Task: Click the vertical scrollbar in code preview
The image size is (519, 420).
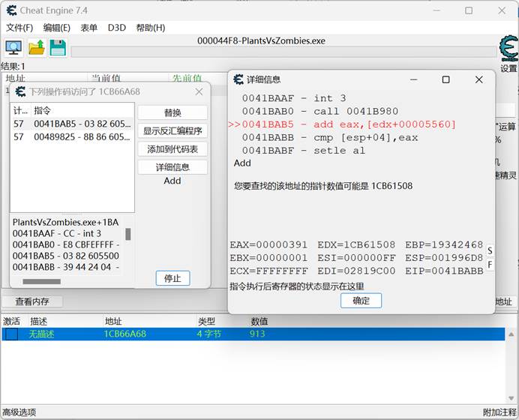Action: pyautogui.click(x=128, y=234)
